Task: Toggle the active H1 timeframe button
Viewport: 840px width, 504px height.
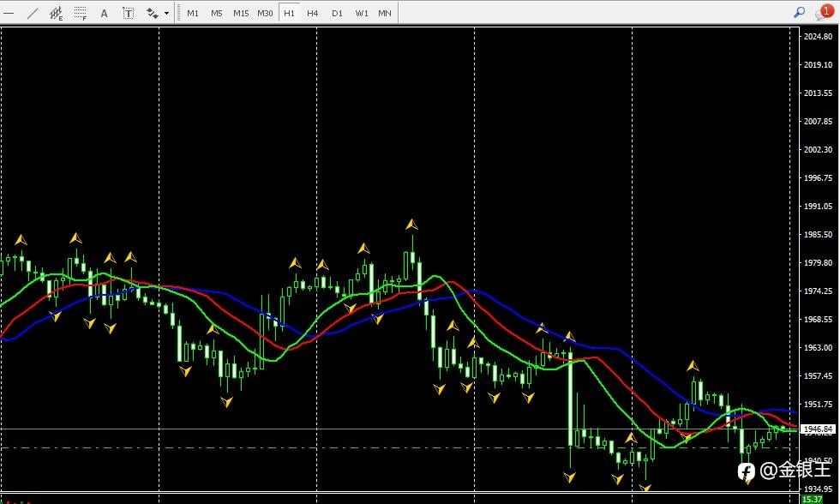Action: (290, 14)
